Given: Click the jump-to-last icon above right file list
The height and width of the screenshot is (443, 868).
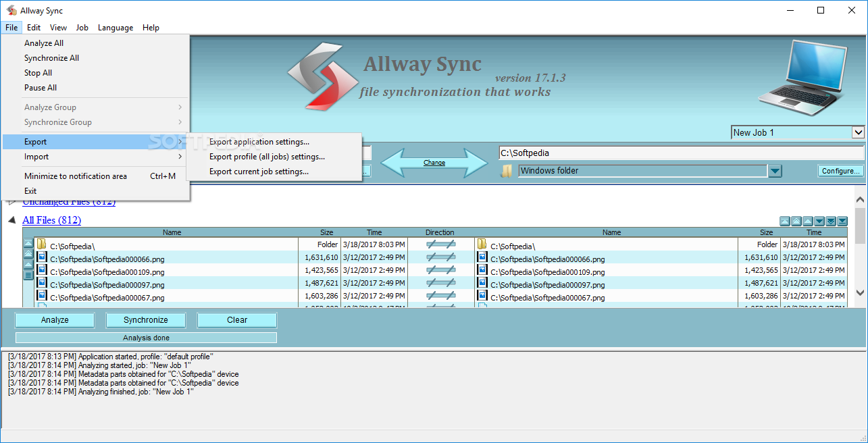Looking at the screenshot, I should (842, 221).
